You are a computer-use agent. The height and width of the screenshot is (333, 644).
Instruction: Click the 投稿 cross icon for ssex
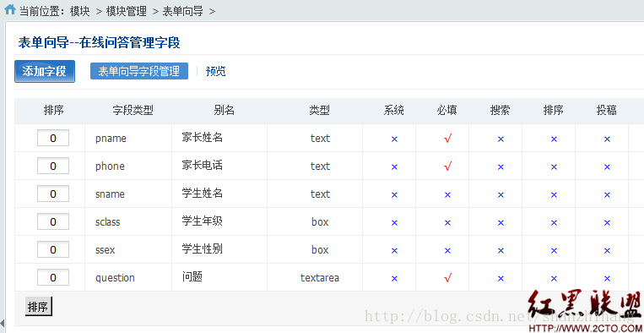(607, 251)
